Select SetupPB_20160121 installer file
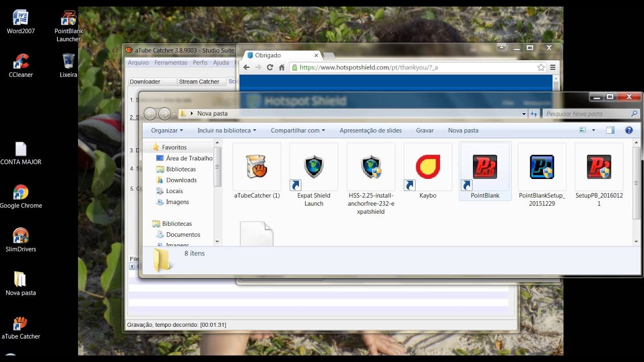Viewport: 644px width, 362px height. (x=599, y=175)
